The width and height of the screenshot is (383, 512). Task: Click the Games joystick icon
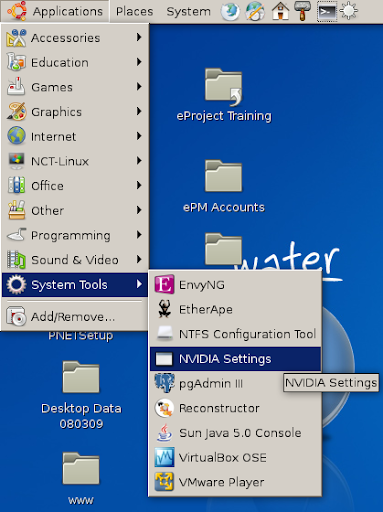16,87
